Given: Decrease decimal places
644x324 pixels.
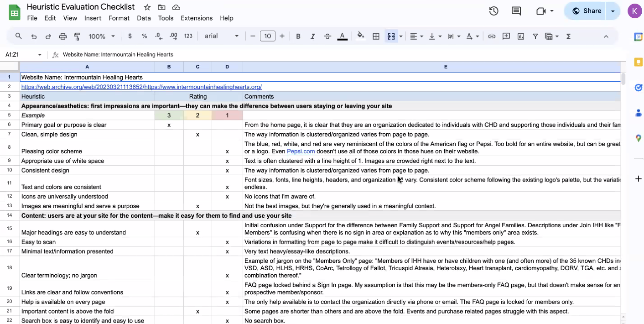Looking at the screenshot, I should [158, 36].
